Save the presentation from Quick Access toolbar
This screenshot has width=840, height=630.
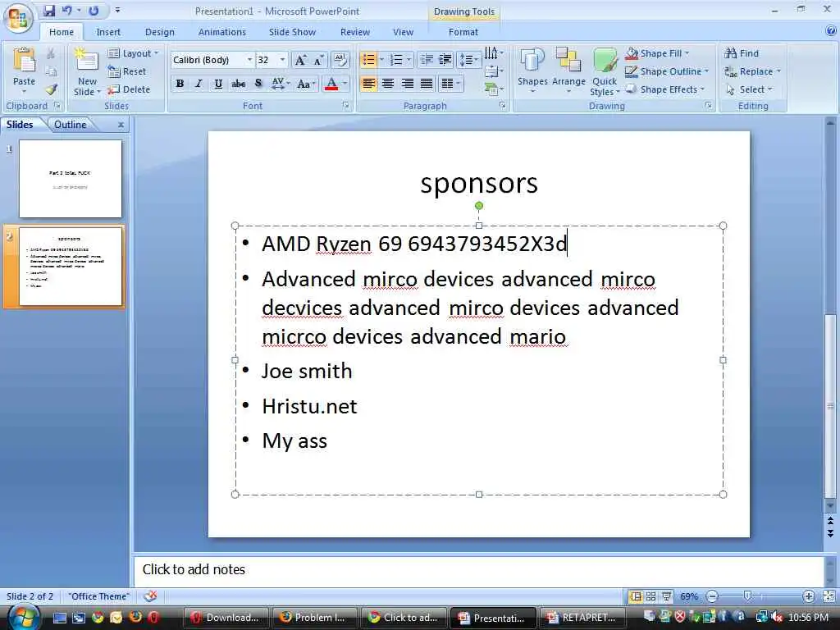(x=49, y=11)
